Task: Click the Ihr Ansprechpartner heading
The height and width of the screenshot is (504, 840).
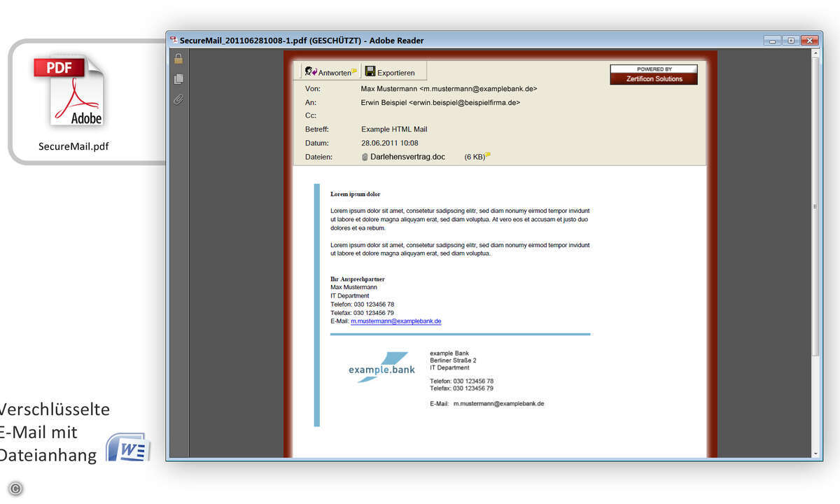Action: pyautogui.click(x=358, y=279)
